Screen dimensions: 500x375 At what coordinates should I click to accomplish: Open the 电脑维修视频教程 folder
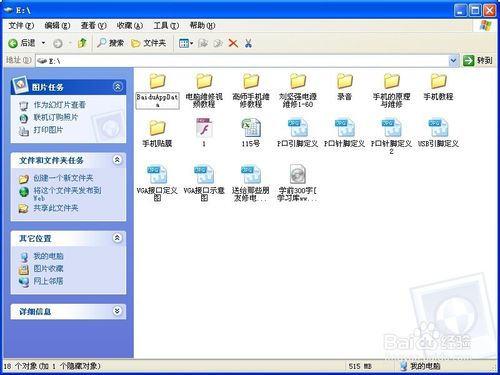(x=204, y=90)
